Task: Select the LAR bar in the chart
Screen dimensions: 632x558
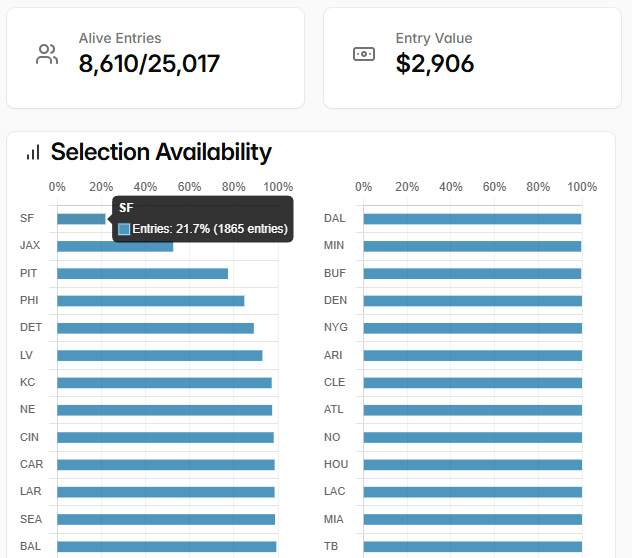Action: point(166,492)
